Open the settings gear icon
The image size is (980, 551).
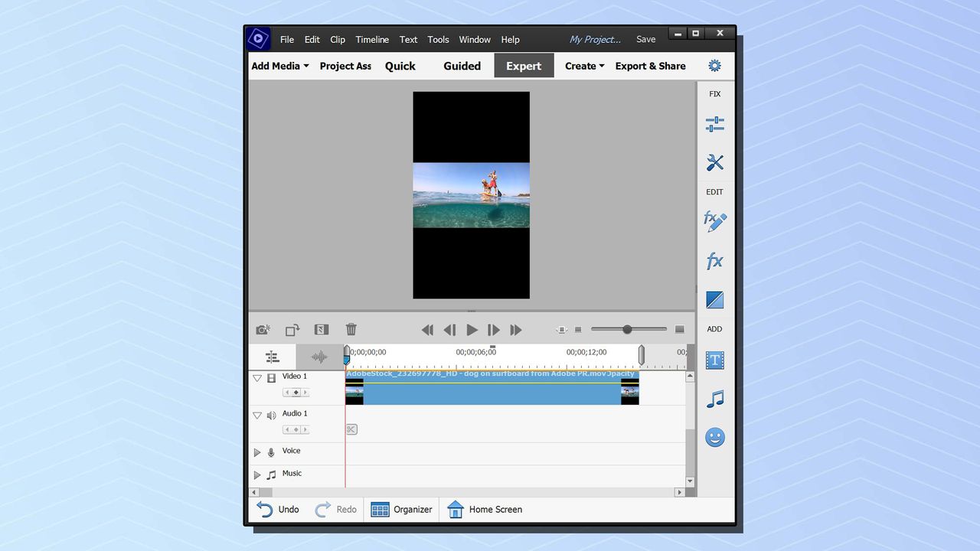(714, 66)
